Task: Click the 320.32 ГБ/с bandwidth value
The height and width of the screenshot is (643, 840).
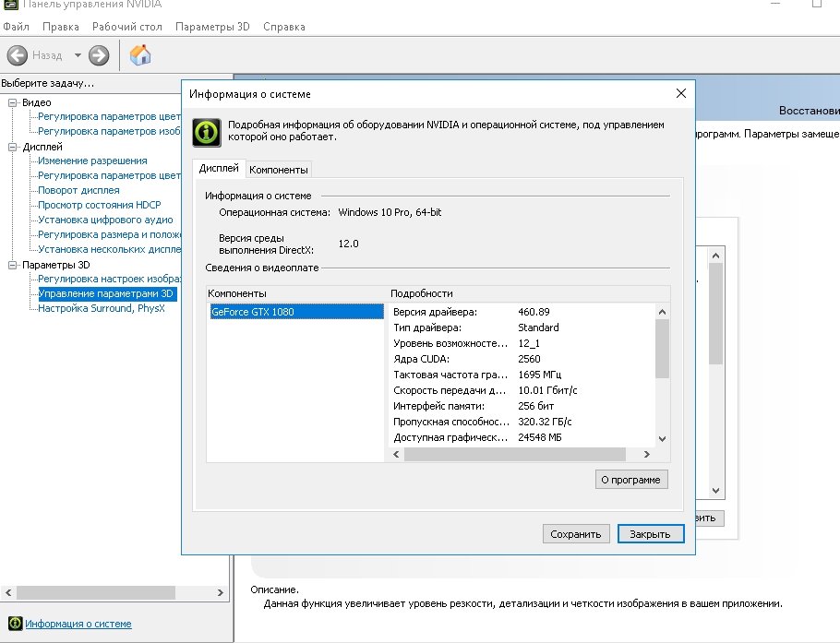Action: 545,422
